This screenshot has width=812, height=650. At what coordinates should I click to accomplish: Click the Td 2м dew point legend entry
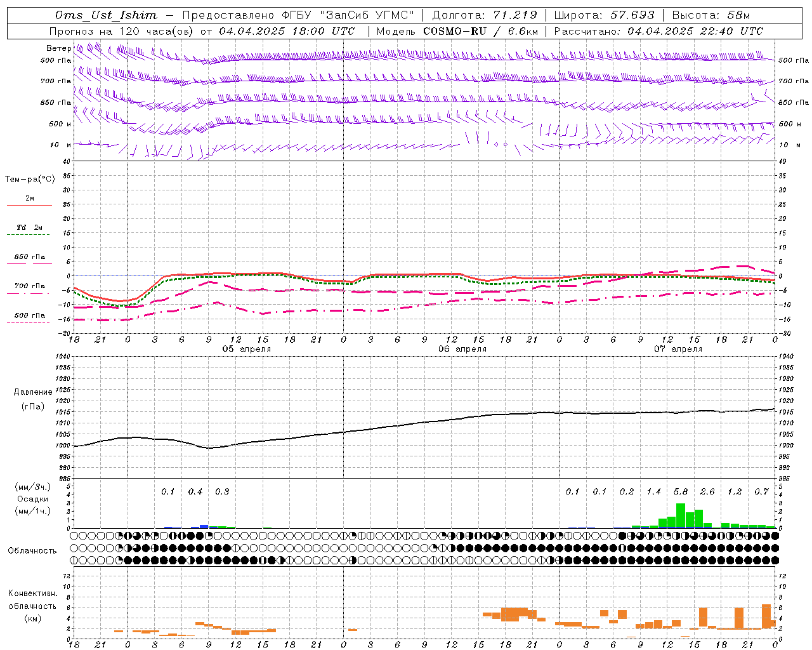[30, 227]
